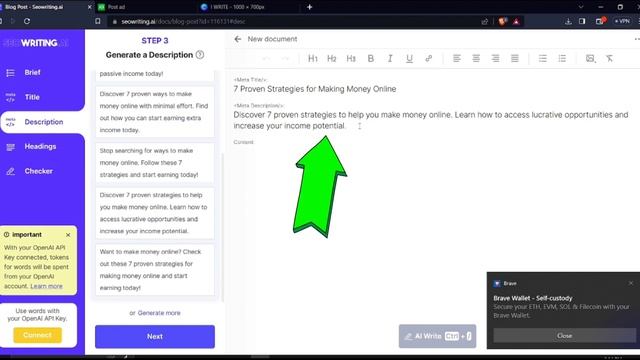Dismiss Brave notification with X icon
This screenshot has width=640, height=360.
pos(631,283)
